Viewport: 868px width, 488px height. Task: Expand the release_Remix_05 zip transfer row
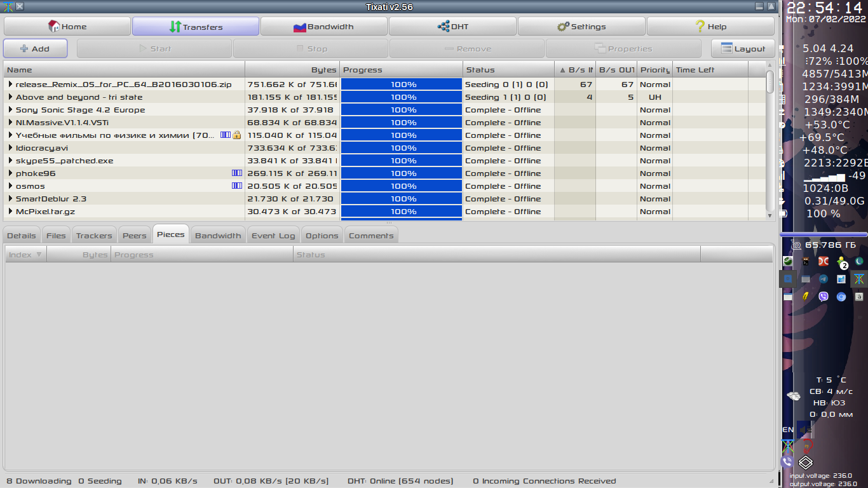[x=10, y=84]
